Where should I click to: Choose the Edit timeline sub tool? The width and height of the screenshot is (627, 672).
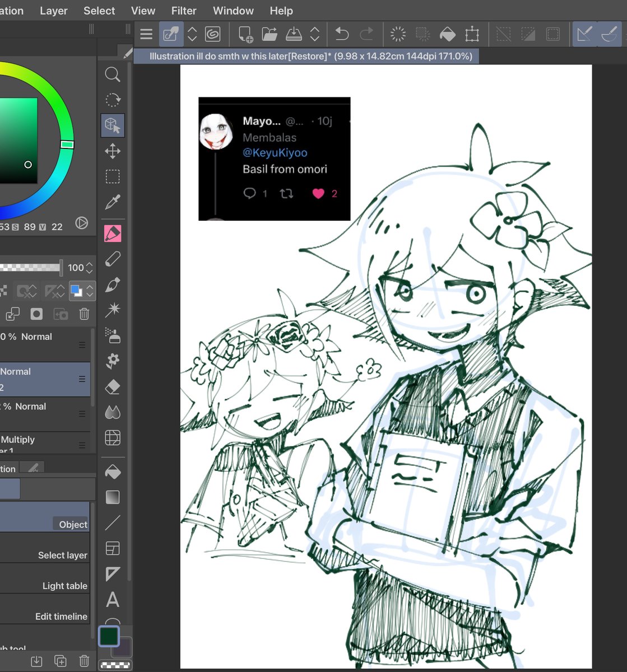pos(45,609)
